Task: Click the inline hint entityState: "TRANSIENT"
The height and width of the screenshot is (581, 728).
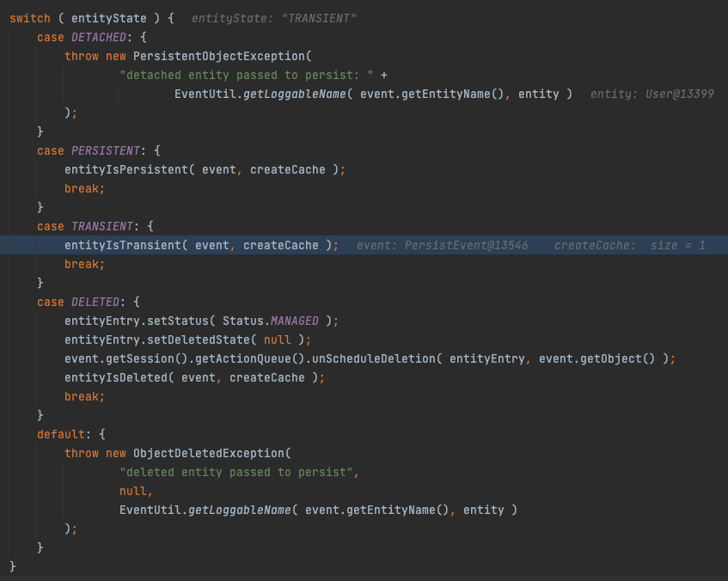Action: coord(273,19)
